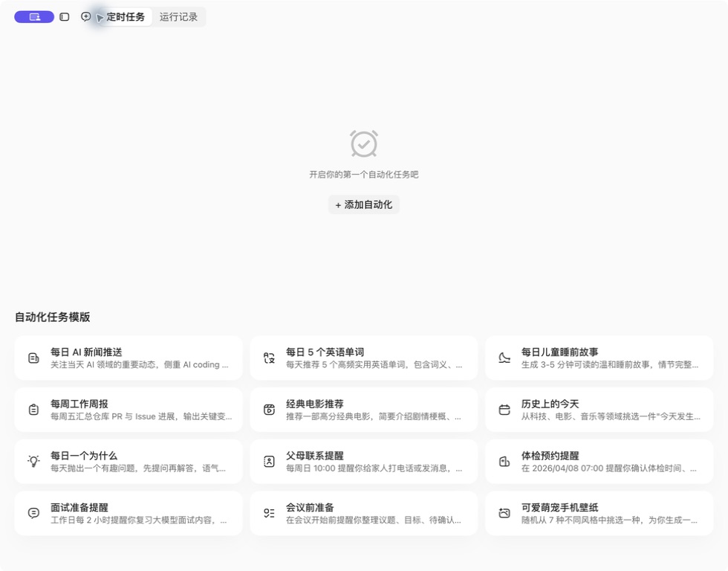
Task: Click the checklist icon beside 会议前准备
Action: (269, 513)
